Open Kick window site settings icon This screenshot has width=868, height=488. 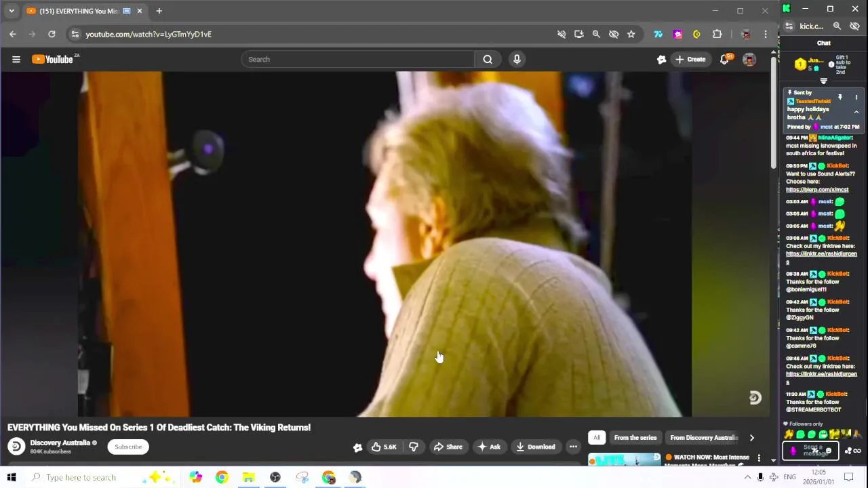coord(789,26)
